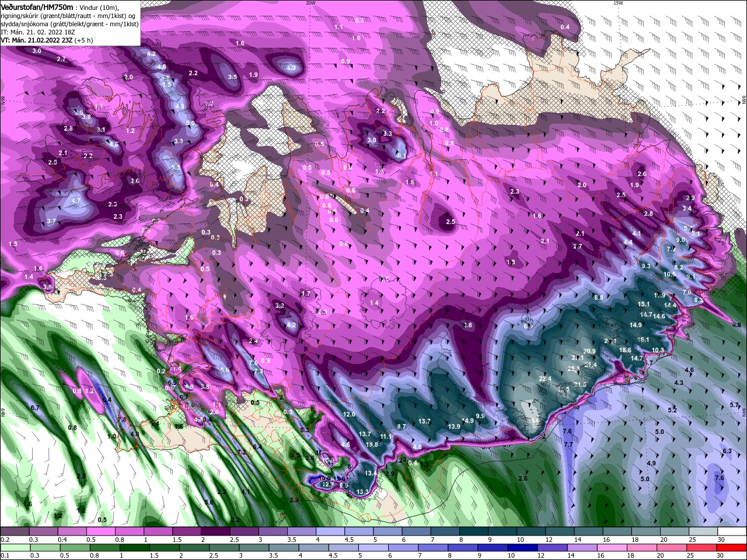Screen dimensions: 747x560
Task: Click the 12.7 value on the southwest peninsula
Action: point(327,484)
